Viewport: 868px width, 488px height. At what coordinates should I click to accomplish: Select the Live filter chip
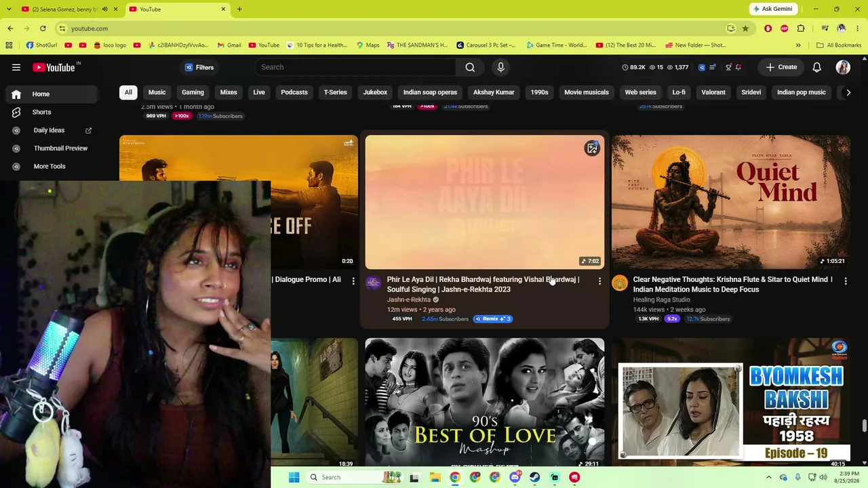point(259,92)
